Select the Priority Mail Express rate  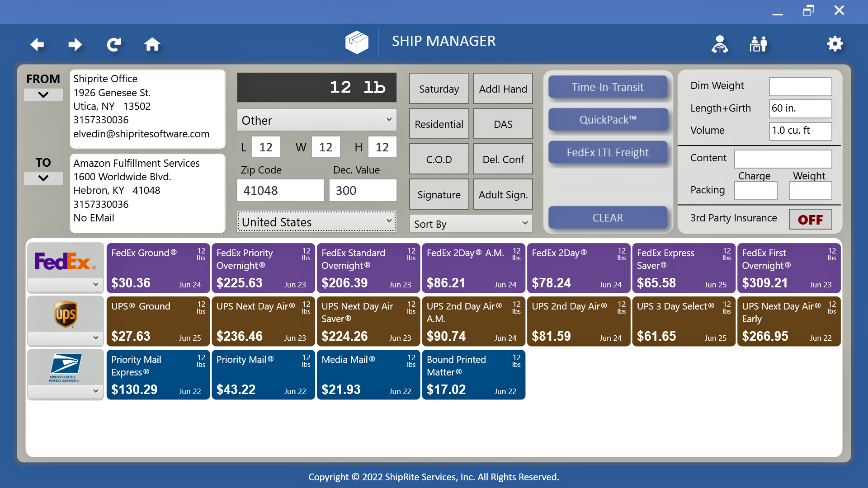(x=158, y=375)
